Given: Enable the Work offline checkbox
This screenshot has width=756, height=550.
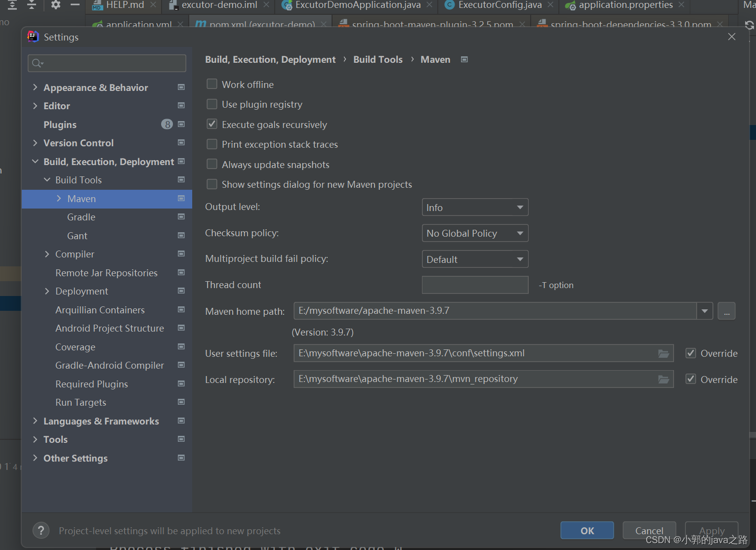Looking at the screenshot, I should click(x=212, y=84).
